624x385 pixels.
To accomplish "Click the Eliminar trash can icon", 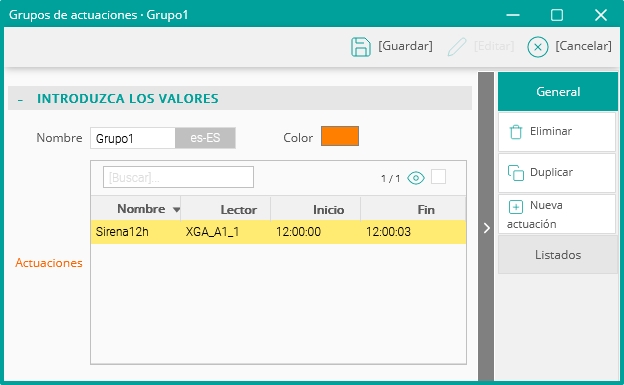I will coord(516,131).
